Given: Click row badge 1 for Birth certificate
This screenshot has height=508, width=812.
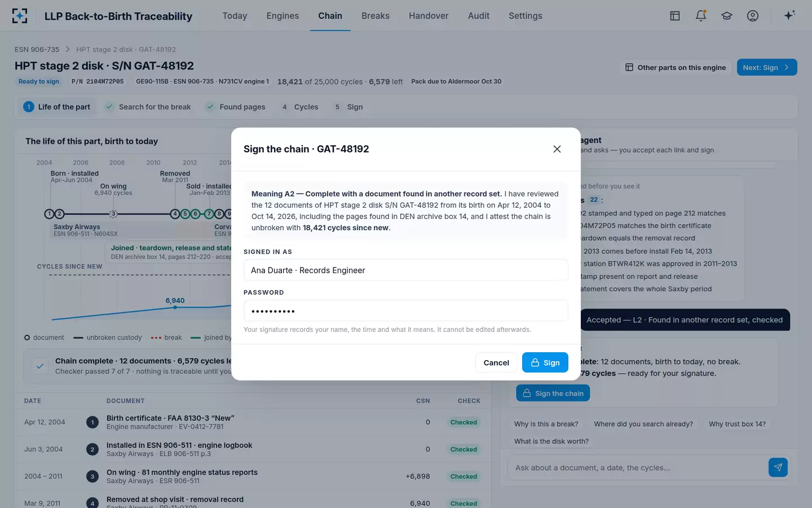Looking at the screenshot, I should (x=92, y=422).
